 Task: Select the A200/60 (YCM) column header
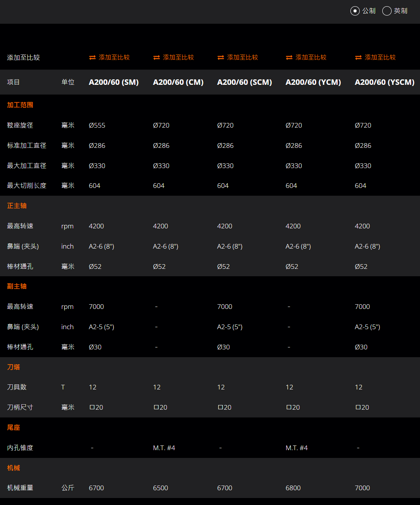click(313, 82)
